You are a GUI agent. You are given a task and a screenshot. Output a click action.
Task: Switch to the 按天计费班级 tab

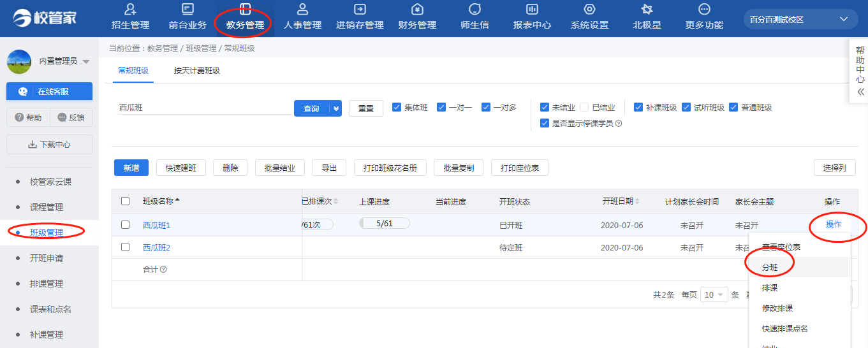click(197, 71)
